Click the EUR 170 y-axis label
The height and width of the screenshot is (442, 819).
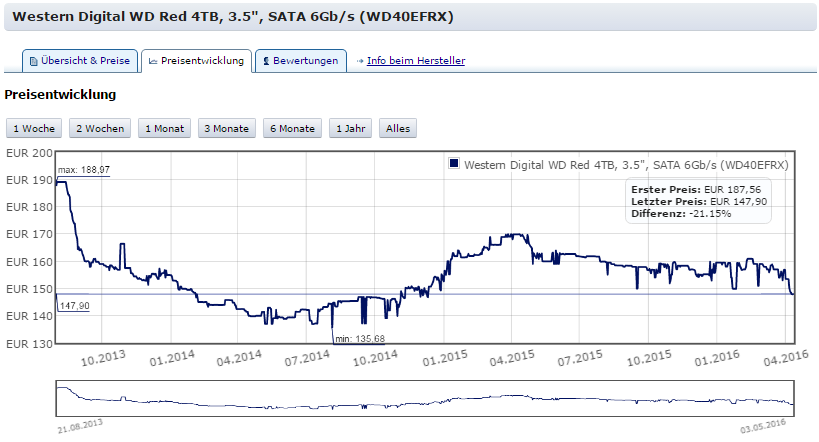[x=29, y=235]
